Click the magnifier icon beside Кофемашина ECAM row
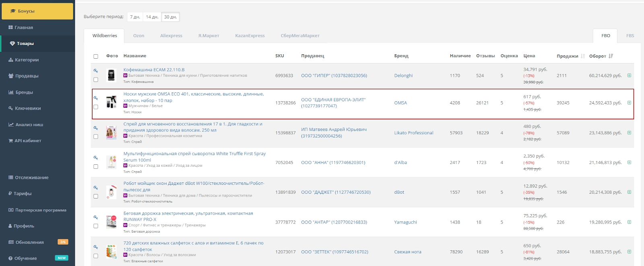 tap(96, 71)
